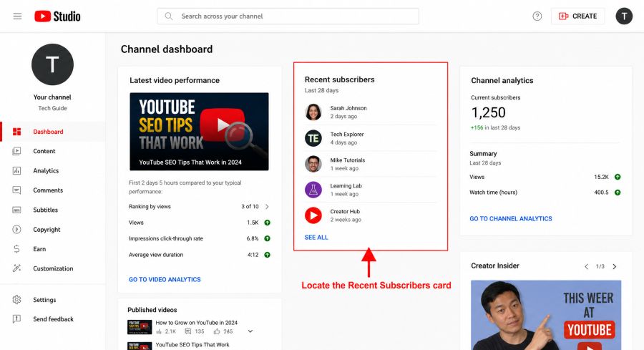
Task: Click the Tech Guide channel name
Action: point(52,108)
